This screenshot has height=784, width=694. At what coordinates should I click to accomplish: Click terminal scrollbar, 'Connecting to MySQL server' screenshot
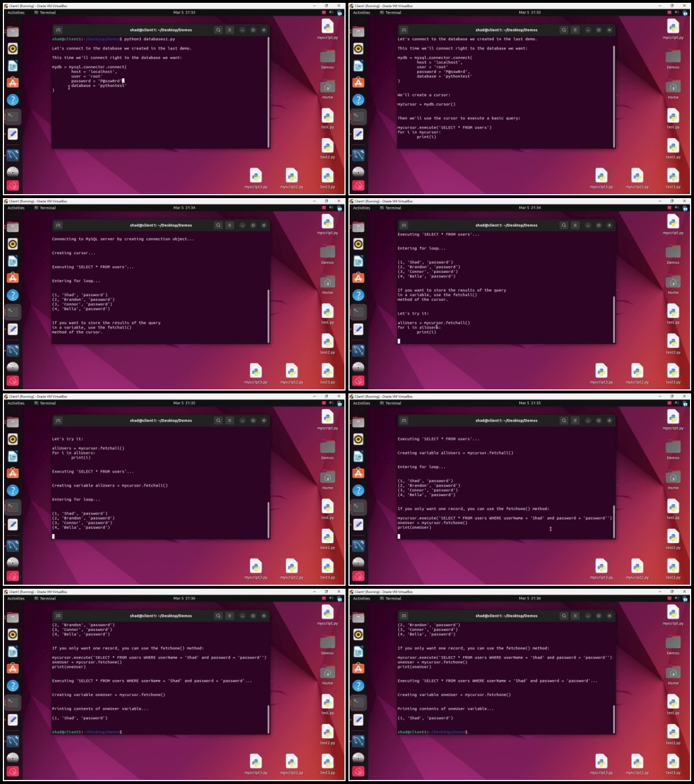point(268,315)
